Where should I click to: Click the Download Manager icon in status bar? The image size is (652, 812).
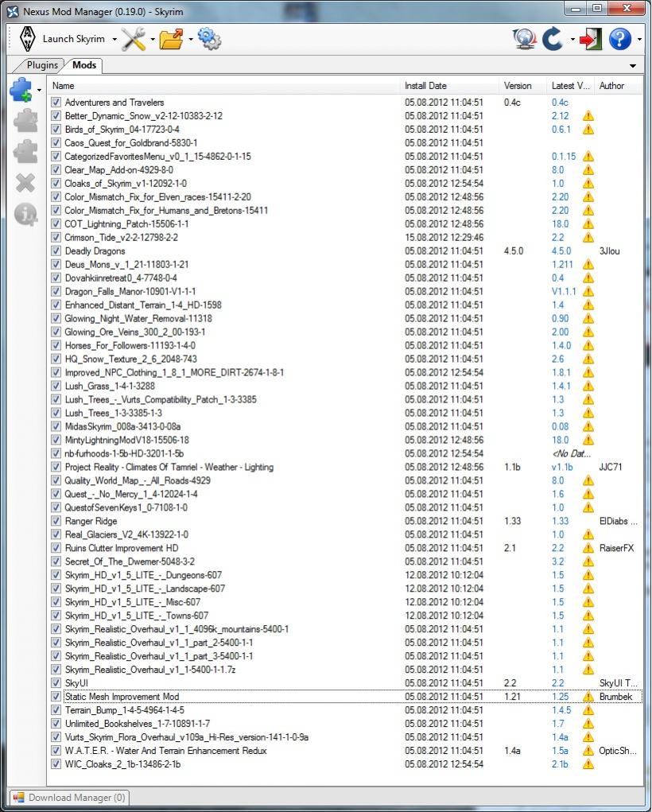(x=18, y=798)
